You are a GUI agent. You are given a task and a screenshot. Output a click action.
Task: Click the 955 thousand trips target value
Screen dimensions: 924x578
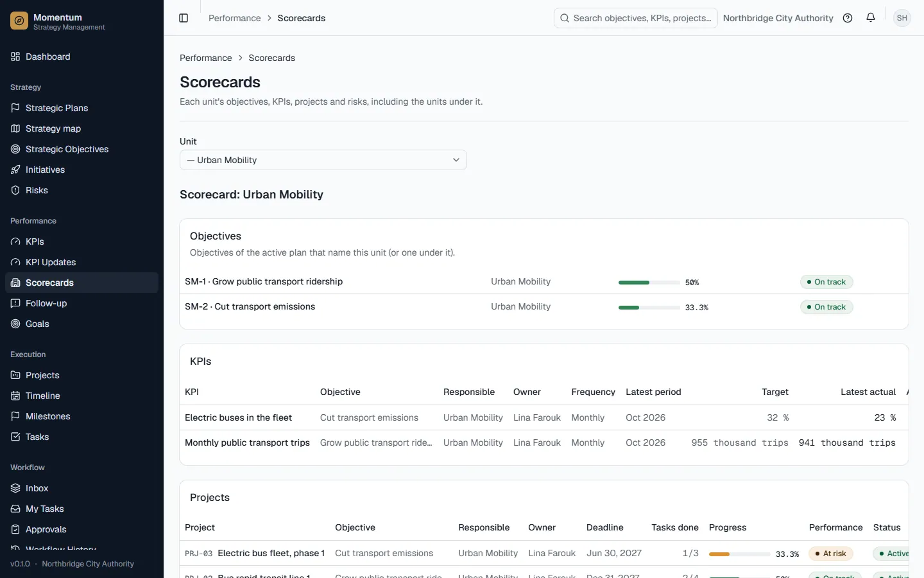tap(740, 442)
